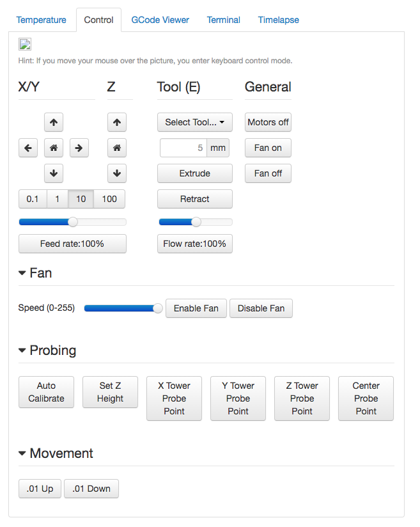Jog X axis right with arrow
Image resolution: width=420 pixels, height=527 pixels.
pos(79,148)
